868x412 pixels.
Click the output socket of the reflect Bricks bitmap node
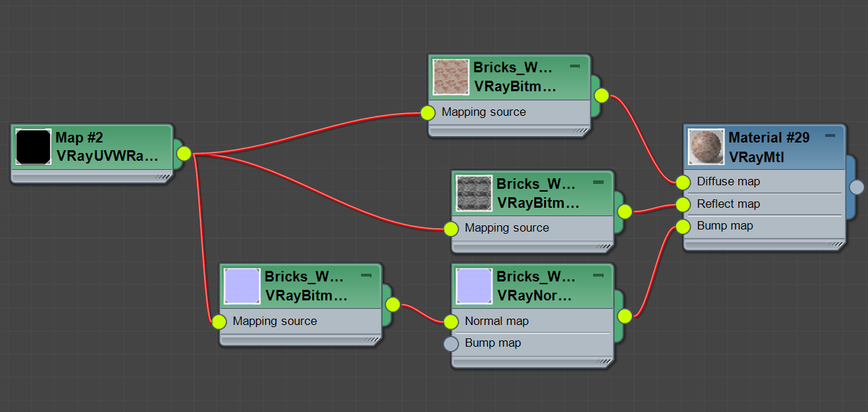point(624,210)
